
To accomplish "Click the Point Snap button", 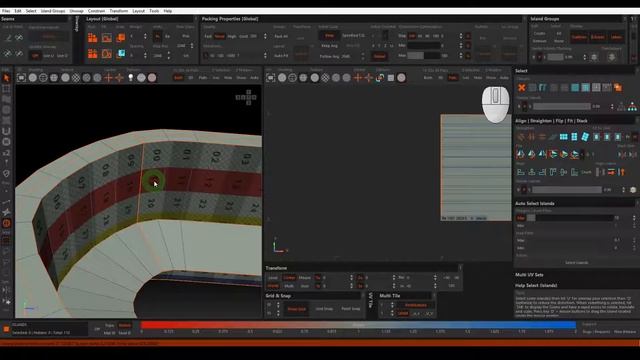I will 351,309.
